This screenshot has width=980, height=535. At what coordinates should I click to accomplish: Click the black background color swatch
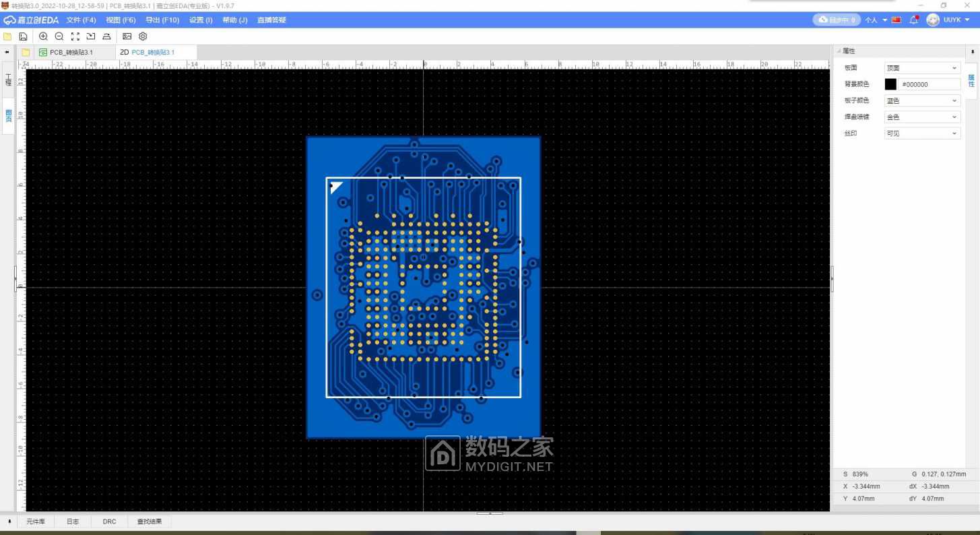click(890, 84)
